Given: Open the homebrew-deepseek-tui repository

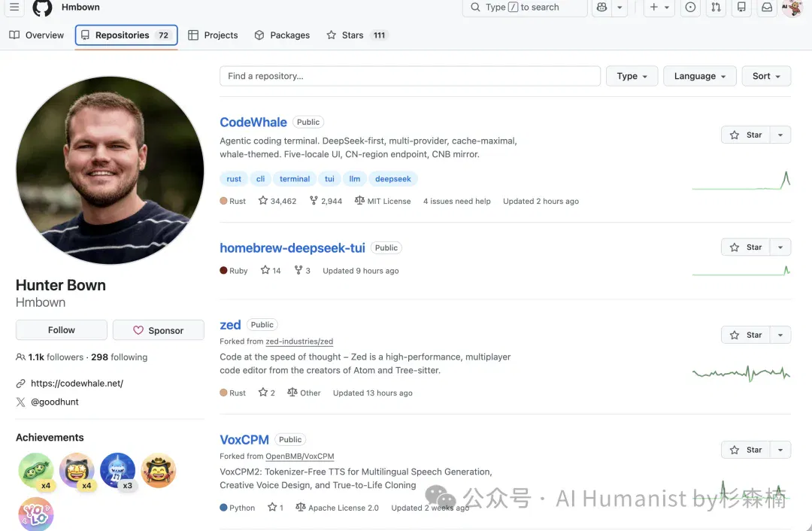Looking at the screenshot, I should pyautogui.click(x=292, y=248).
